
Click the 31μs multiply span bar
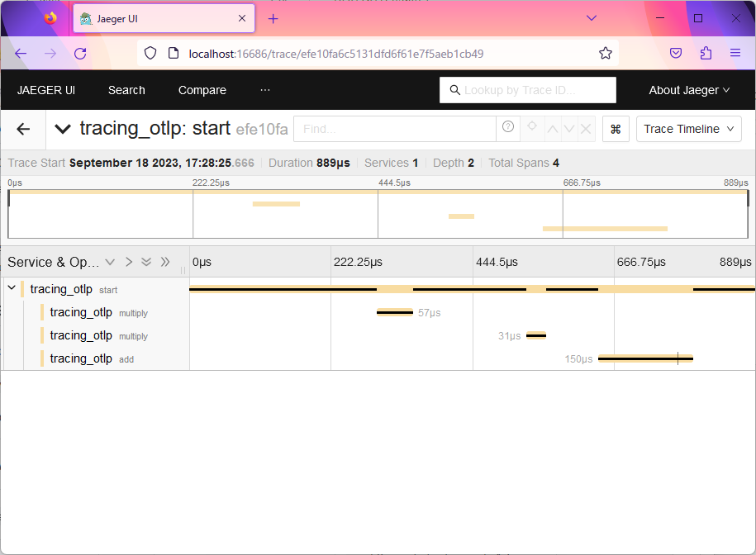[536, 335]
